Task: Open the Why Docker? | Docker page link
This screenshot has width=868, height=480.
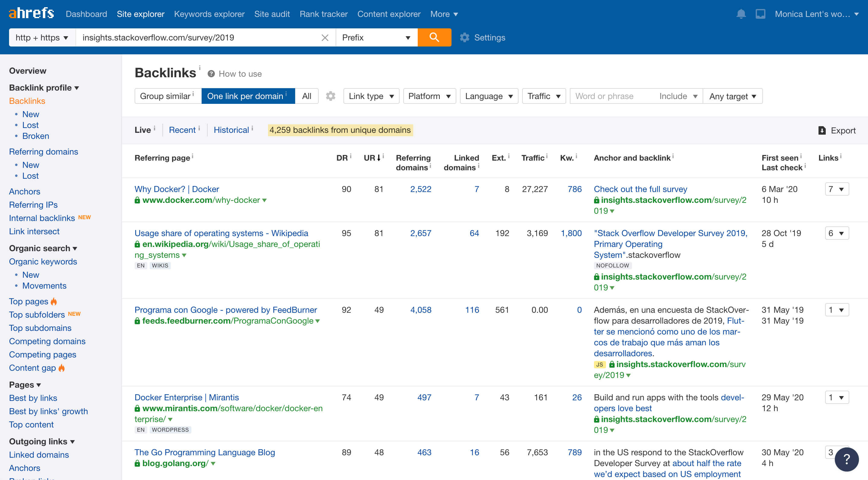Action: (177, 189)
